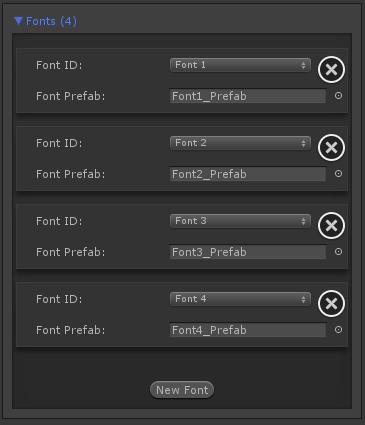This screenshot has width=365, height=425.
Task: Select the Font3_Prefab object field
Action: [x=248, y=252]
